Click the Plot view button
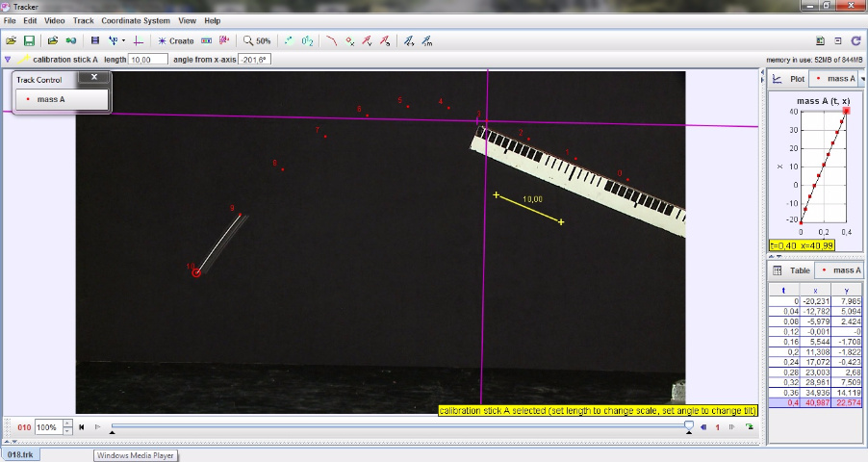868x462 pixels. coord(788,79)
